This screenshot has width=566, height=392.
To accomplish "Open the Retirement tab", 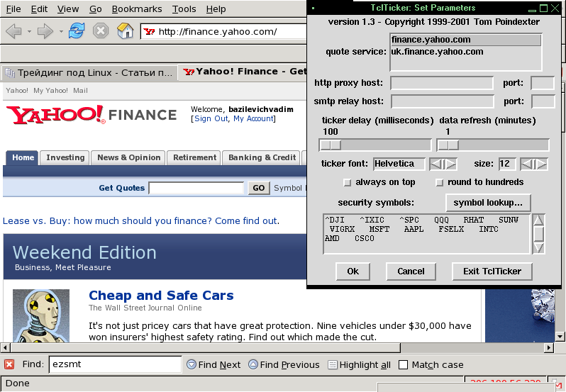I will tap(194, 157).
